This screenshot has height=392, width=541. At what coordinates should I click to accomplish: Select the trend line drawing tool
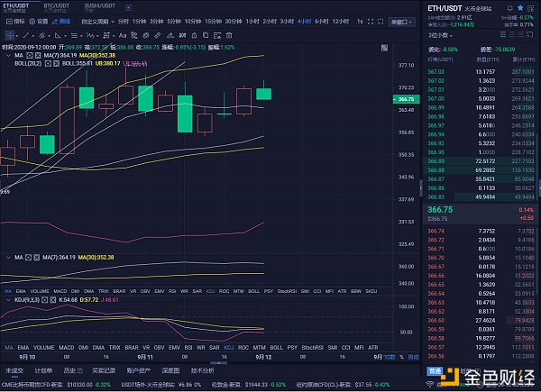pyautogui.click(x=26, y=35)
